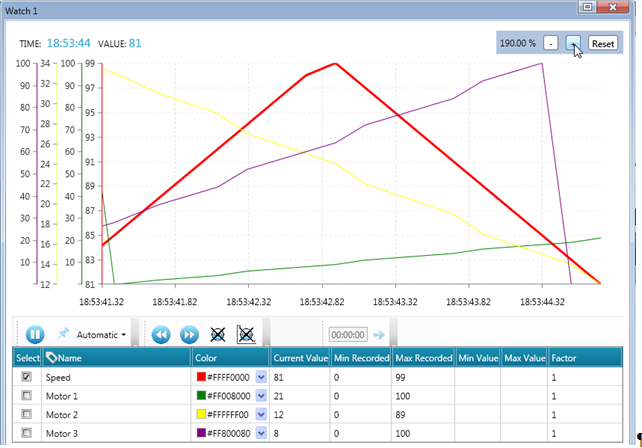Click the arrow next to time field
Image resolution: width=642 pixels, height=448 pixels.
point(380,335)
